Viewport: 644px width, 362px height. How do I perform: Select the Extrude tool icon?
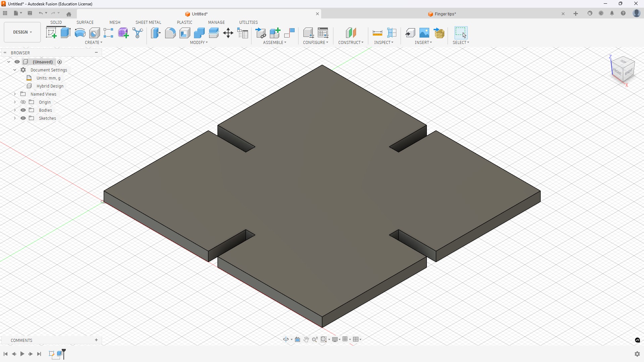click(x=65, y=33)
